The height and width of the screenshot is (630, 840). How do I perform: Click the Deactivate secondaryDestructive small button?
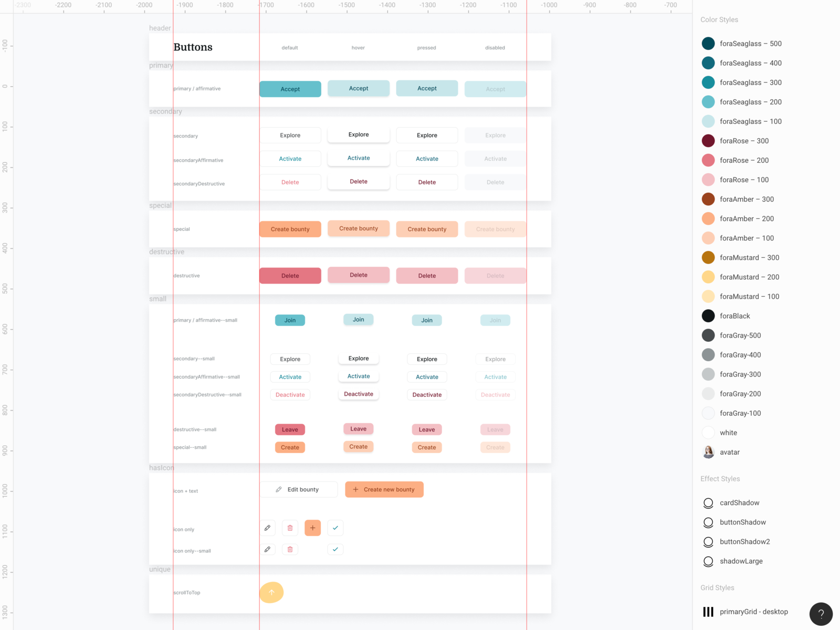290,394
